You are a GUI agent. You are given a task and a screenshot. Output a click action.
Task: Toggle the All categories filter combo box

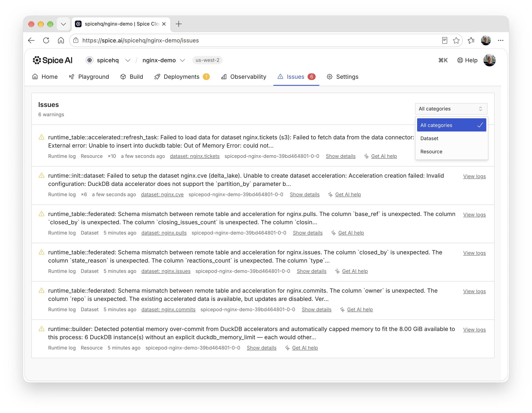coord(451,109)
